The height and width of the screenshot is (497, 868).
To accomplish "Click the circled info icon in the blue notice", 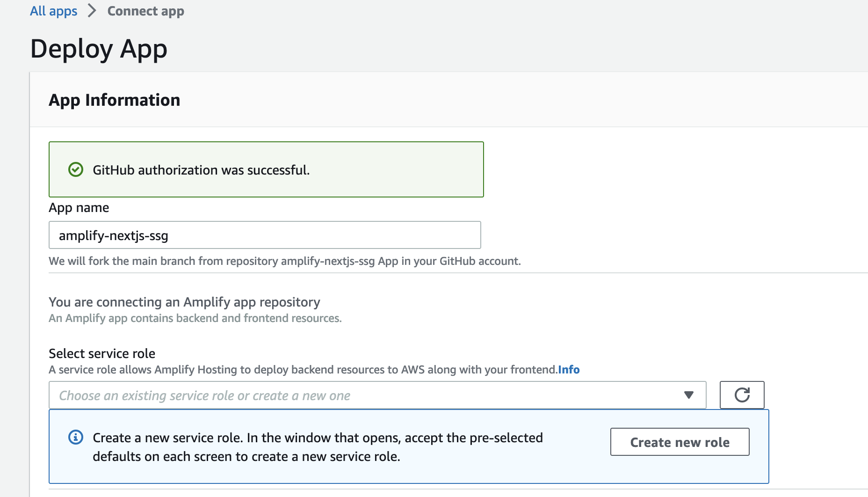I will pyautogui.click(x=75, y=437).
